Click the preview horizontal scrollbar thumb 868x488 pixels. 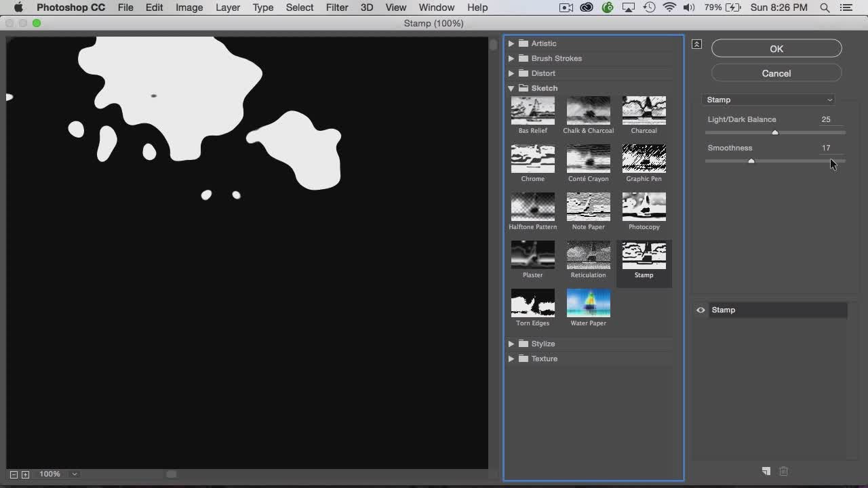[x=172, y=474]
